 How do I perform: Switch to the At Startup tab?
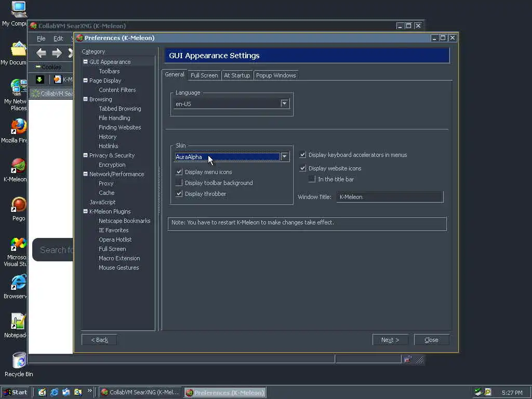click(x=237, y=75)
